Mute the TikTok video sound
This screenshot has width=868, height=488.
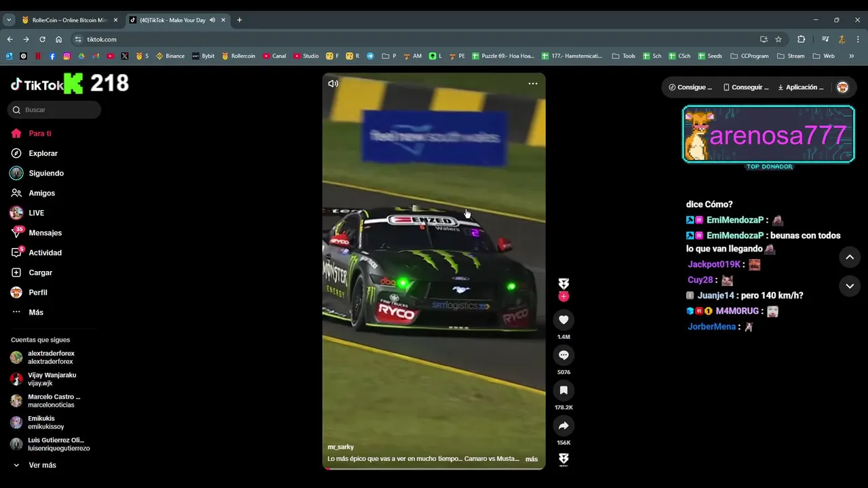coord(333,84)
